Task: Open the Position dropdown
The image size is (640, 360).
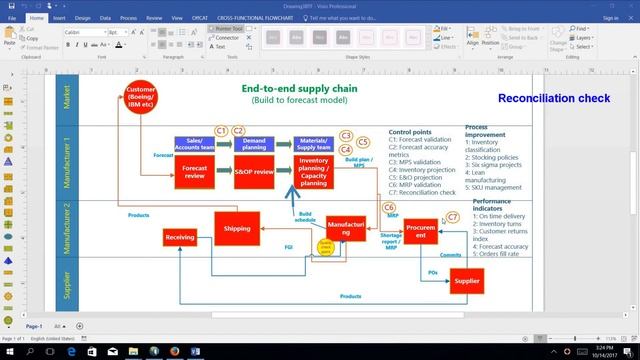Action: (x=490, y=38)
